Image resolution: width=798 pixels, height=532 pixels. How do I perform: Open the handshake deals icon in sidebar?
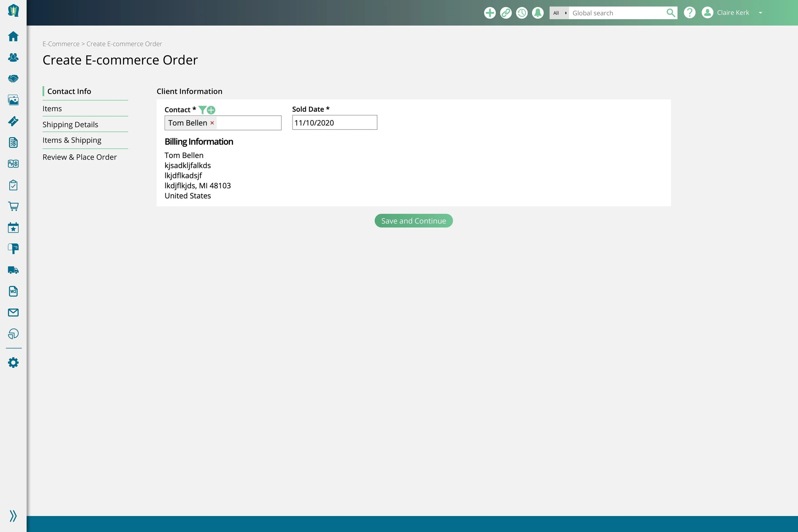[13, 79]
